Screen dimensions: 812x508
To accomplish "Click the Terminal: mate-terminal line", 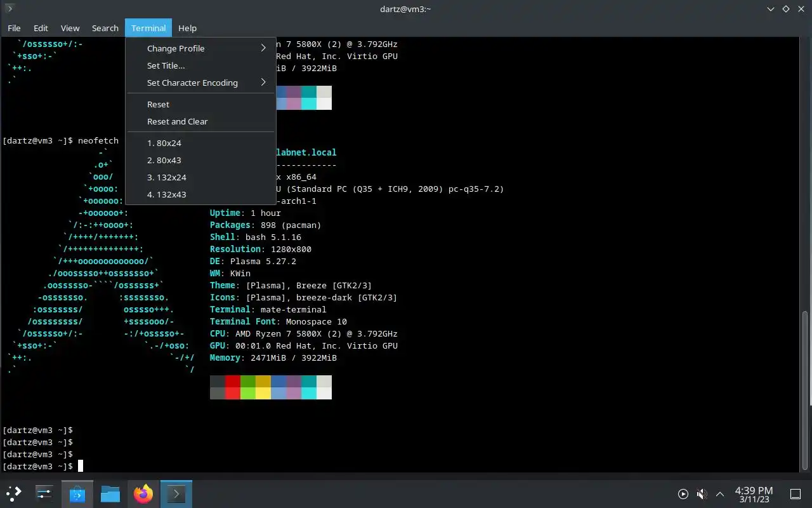I will (268, 309).
